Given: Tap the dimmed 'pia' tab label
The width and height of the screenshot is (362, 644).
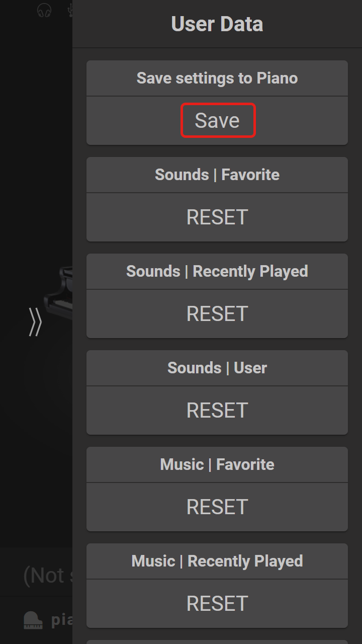Looking at the screenshot, I should (x=62, y=620).
